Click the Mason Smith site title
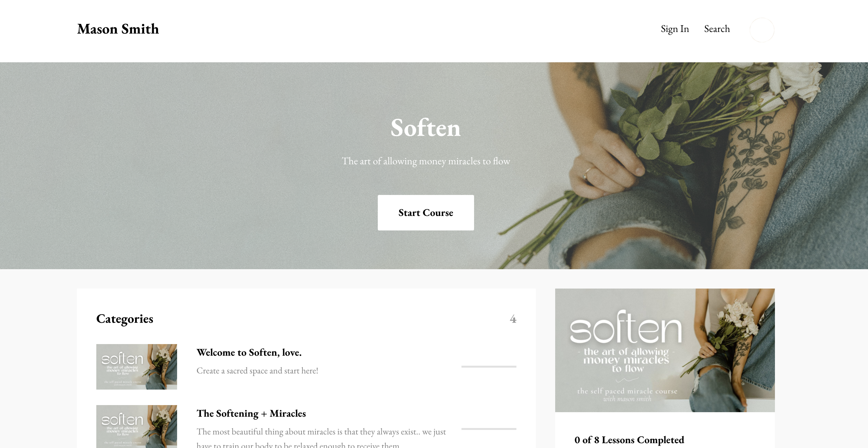 coord(118,29)
